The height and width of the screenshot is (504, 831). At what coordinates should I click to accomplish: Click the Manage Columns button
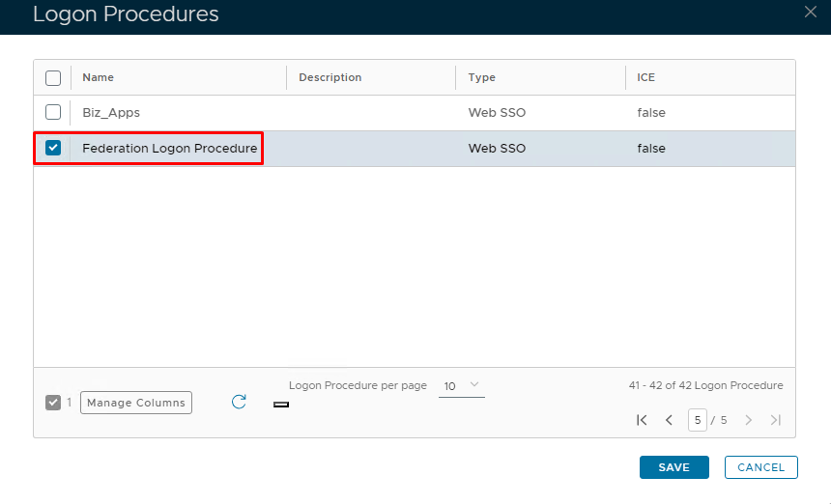pyautogui.click(x=136, y=403)
